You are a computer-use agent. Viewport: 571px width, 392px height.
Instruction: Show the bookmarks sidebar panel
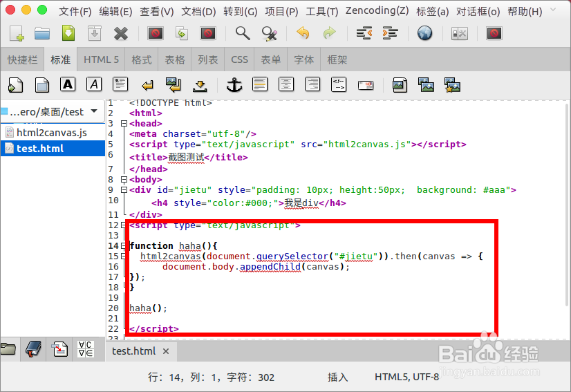(x=33, y=349)
